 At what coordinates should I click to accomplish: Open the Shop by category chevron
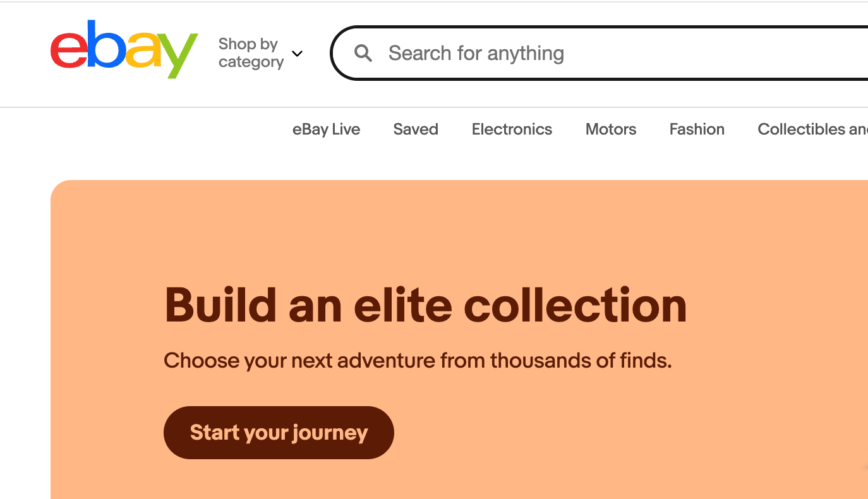pyautogui.click(x=297, y=54)
